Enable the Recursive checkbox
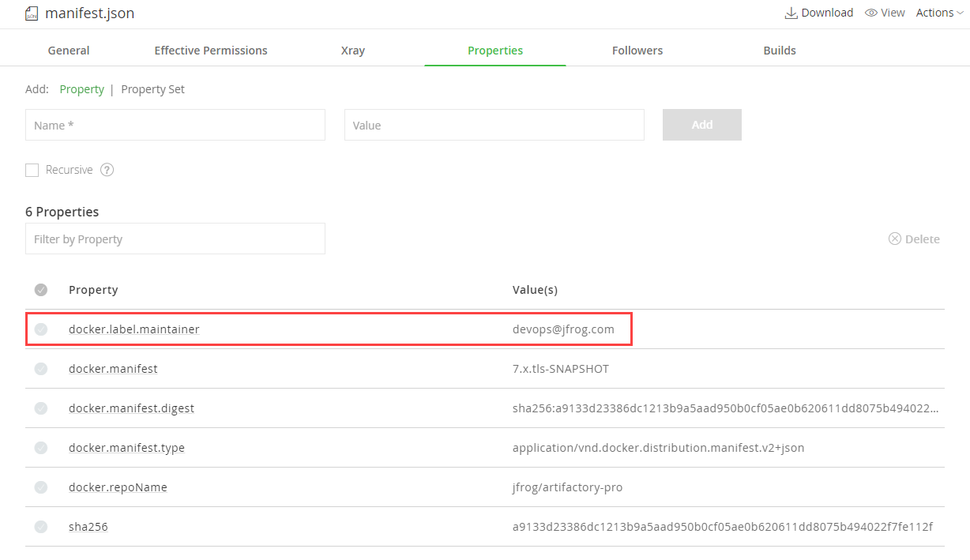 pos(32,170)
